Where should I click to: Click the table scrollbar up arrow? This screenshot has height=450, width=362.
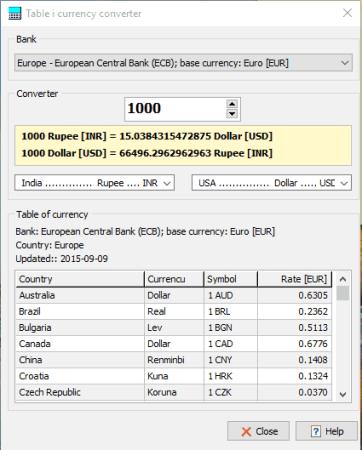(343, 279)
